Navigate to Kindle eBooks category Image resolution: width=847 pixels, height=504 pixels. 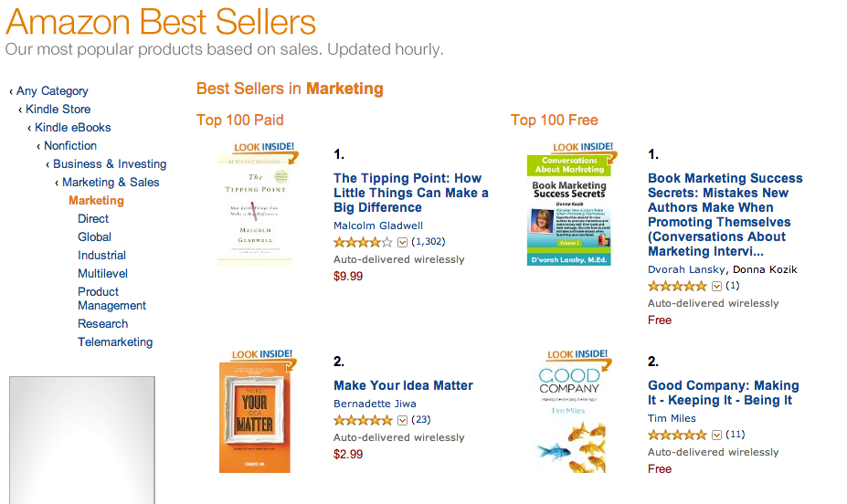click(73, 128)
